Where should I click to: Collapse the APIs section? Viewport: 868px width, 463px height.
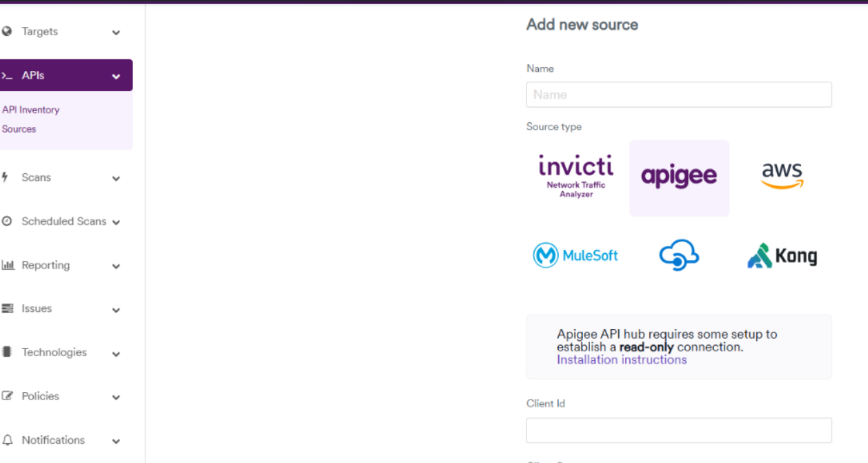(x=116, y=75)
